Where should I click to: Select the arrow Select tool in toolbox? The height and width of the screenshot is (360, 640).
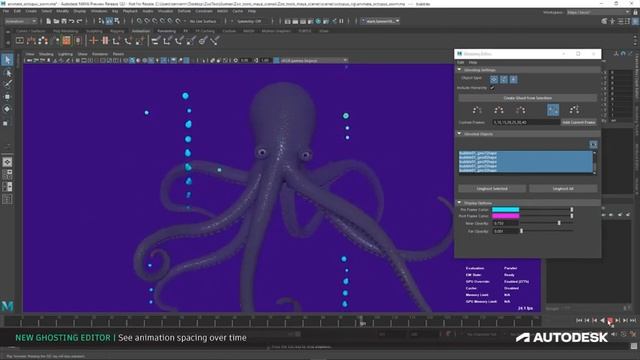(x=7, y=60)
